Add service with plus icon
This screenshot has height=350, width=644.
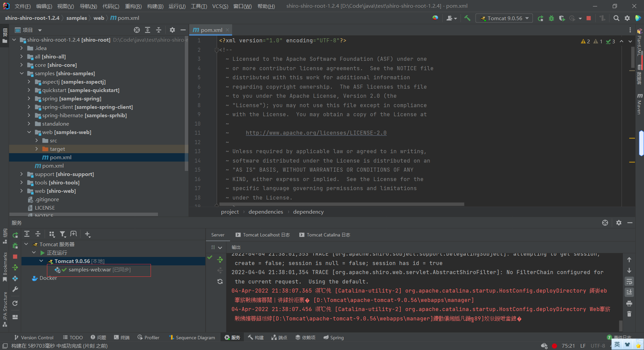pyautogui.click(x=88, y=234)
